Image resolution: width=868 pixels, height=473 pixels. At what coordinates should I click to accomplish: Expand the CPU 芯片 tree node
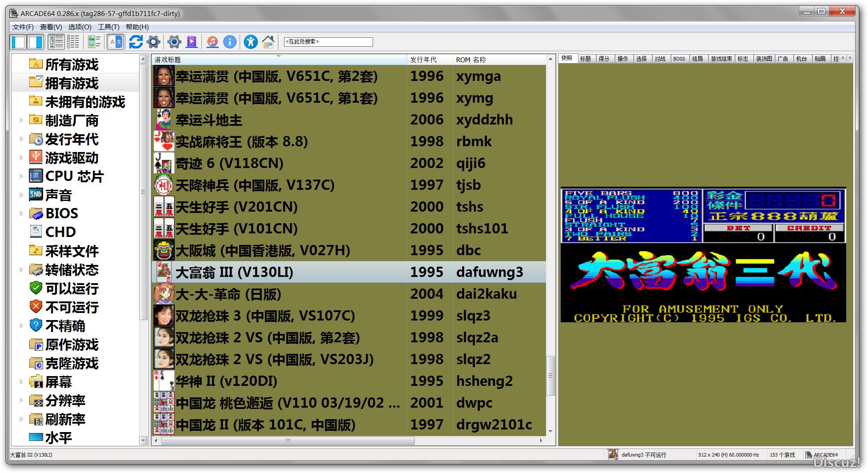click(x=21, y=176)
